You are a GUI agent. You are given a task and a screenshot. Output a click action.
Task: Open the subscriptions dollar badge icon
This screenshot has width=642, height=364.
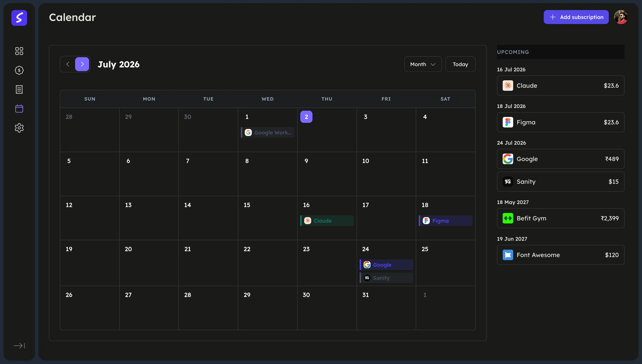coord(19,70)
